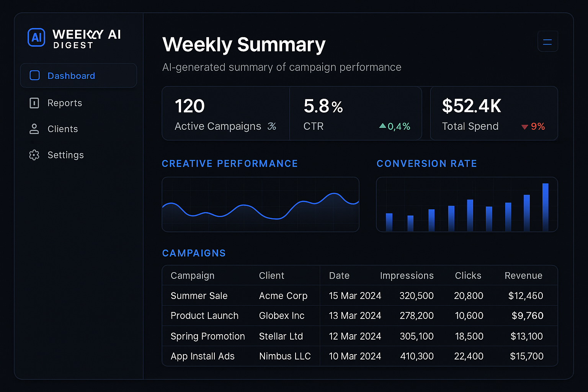Click the red down-arrow beside Total Spend
The width and height of the screenshot is (588, 392).
point(525,127)
